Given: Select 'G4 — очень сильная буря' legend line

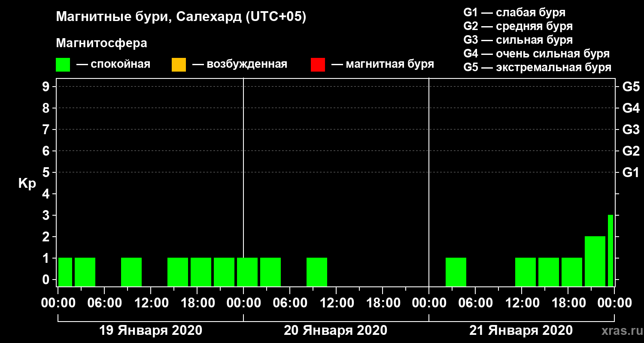Looking at the screenshot, I should [537, 54].
